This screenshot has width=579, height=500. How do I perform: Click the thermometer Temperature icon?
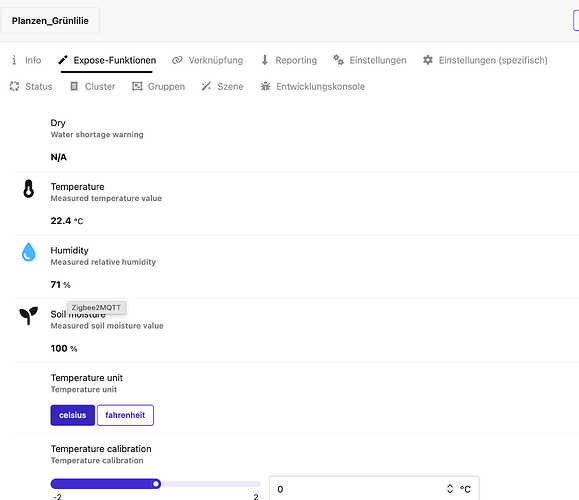28,189
